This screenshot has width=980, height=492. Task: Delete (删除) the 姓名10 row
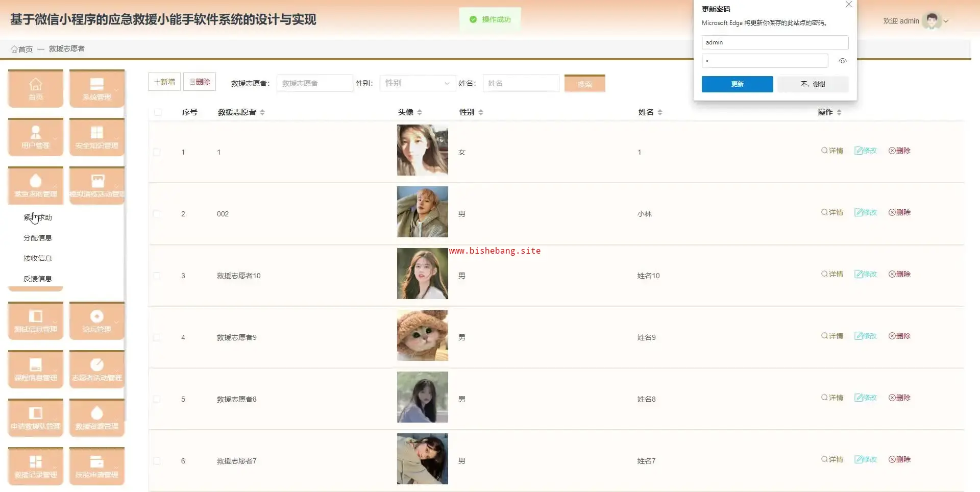pos(899,274)
